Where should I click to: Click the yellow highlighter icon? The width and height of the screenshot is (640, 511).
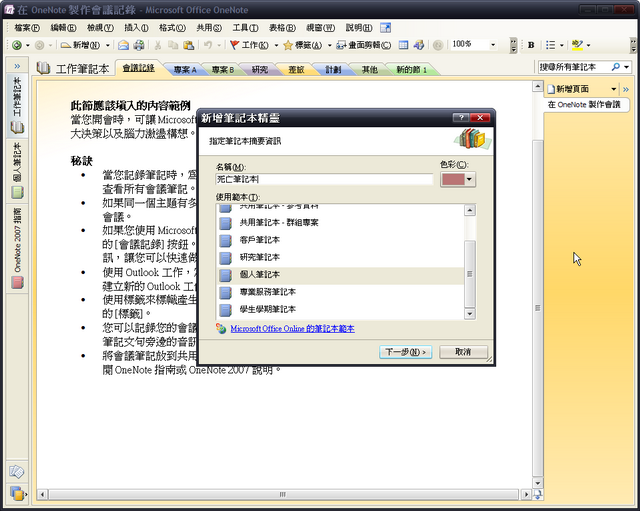tap(577, 45)
